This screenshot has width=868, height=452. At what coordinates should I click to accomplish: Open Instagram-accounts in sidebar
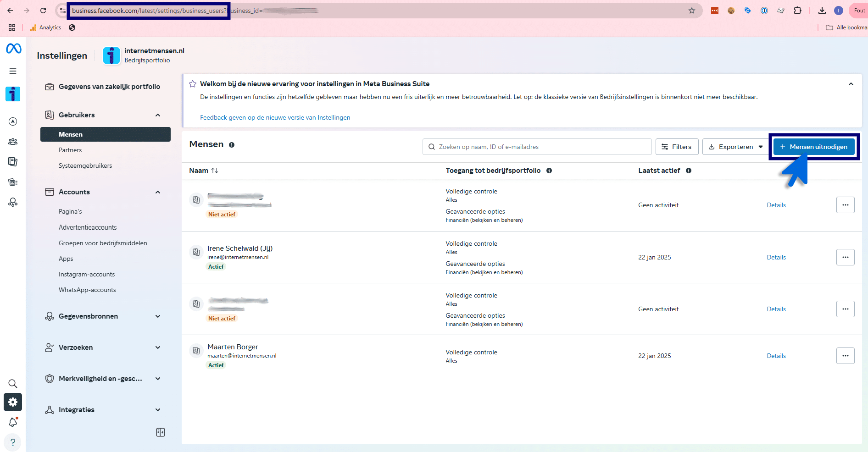[87, 274]
